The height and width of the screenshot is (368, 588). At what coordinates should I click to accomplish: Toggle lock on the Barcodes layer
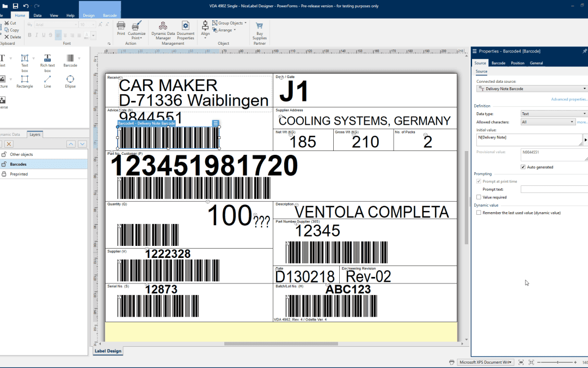4,164
